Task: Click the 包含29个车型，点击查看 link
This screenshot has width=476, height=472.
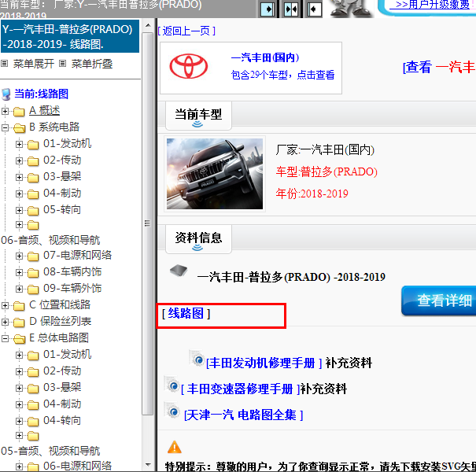Action: pyautogui.click(x=282, y=75)
